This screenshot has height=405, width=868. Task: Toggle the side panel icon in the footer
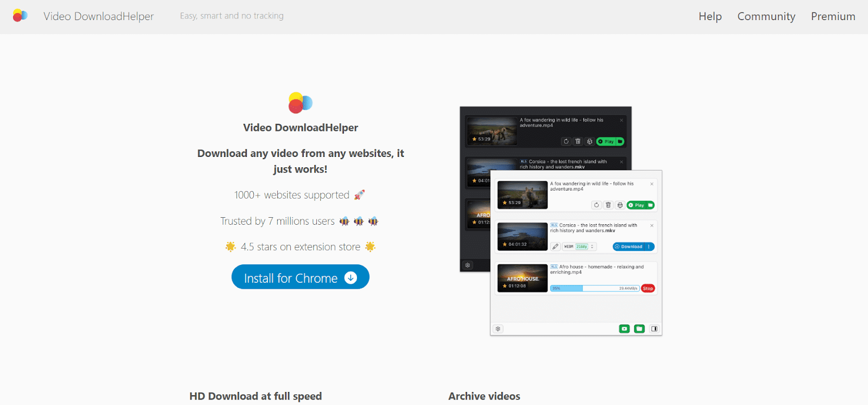click(x=654, y=329)
